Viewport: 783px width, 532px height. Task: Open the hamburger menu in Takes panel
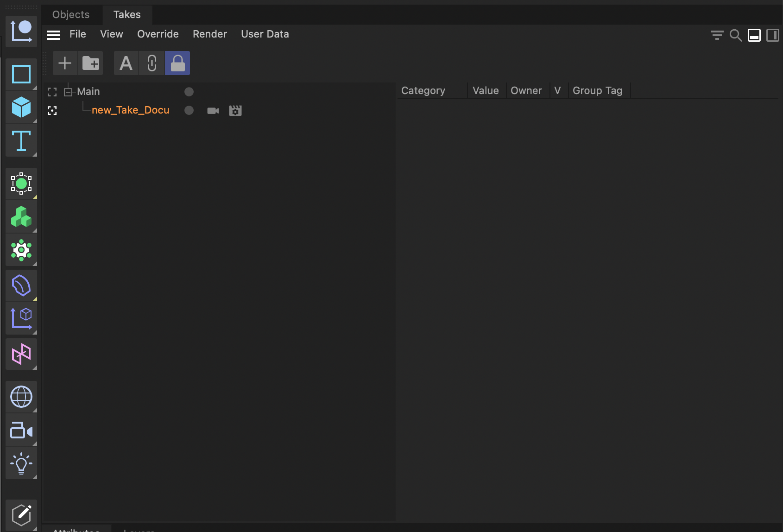pos(53,35)
